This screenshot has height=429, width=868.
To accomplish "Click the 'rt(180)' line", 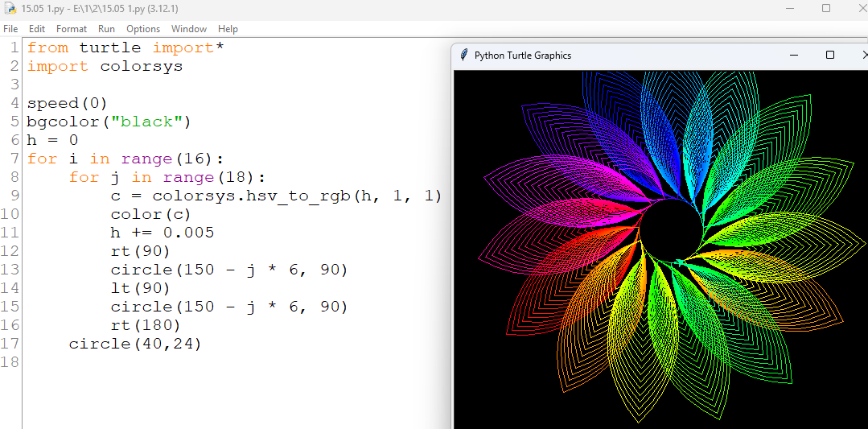I will tap(146, 325).
